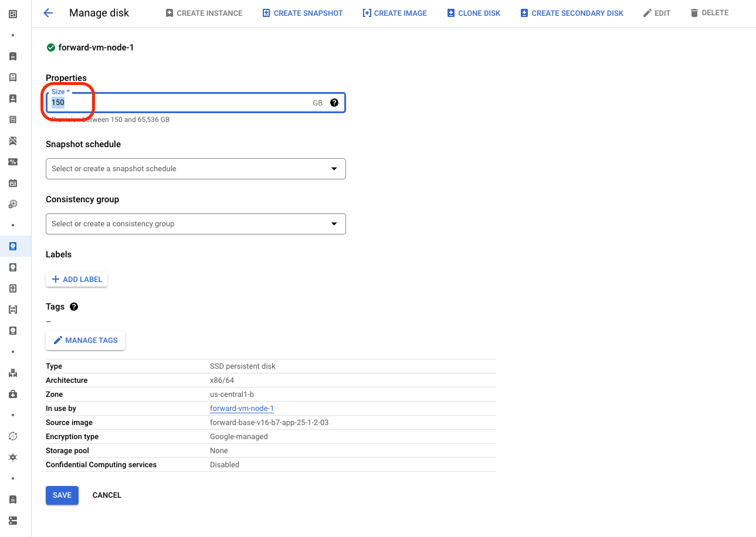
Task: Open the percent-sign discounts icon in the sidebar
Action: tap(13, 162)
